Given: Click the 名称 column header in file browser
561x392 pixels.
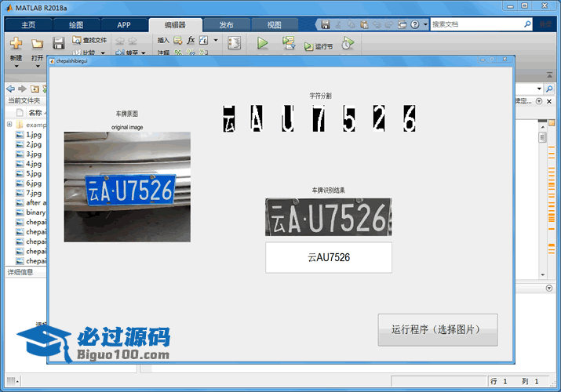Looking at the screenshot, I should (x=35, y=113).
